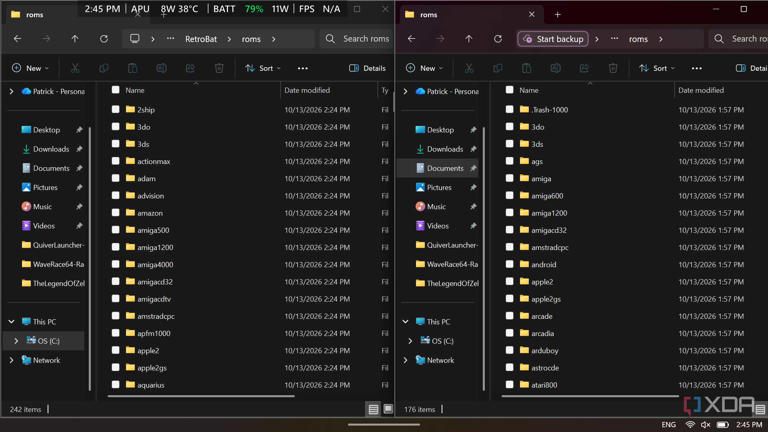768x432 pixels.
Task: Toggle select-all checkbox in left window header
Action: [x=116, y=90]
